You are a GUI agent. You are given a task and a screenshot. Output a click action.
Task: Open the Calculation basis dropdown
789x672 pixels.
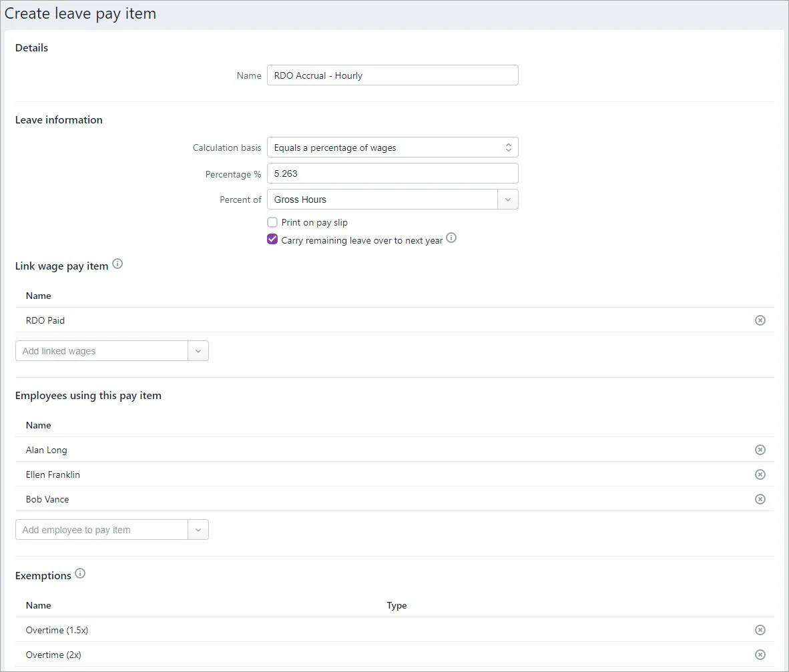pos(392,147)
